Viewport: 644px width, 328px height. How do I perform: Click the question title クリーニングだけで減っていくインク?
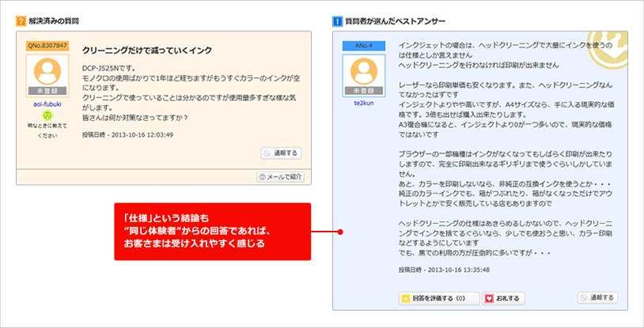point(147,50)
